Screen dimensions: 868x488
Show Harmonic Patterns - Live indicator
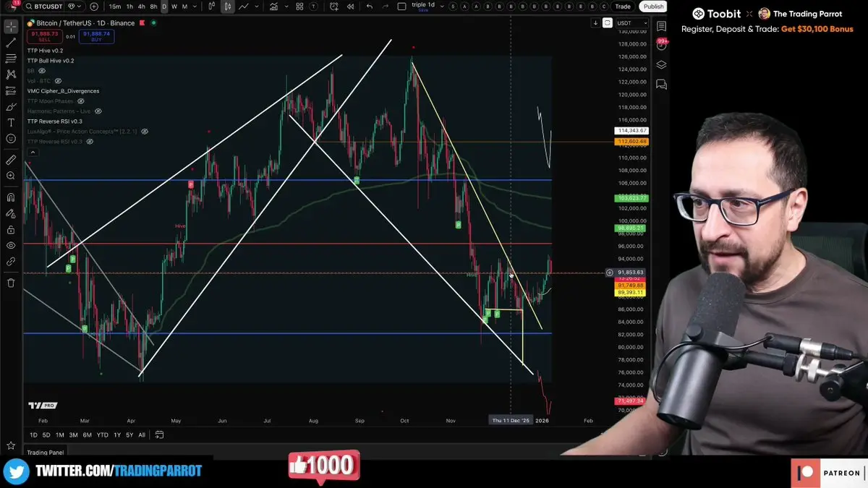click(98, 111)
